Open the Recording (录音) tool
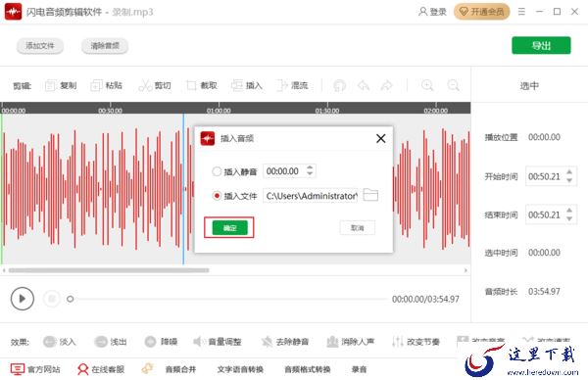The image size is (588, 380). point(359,369)
